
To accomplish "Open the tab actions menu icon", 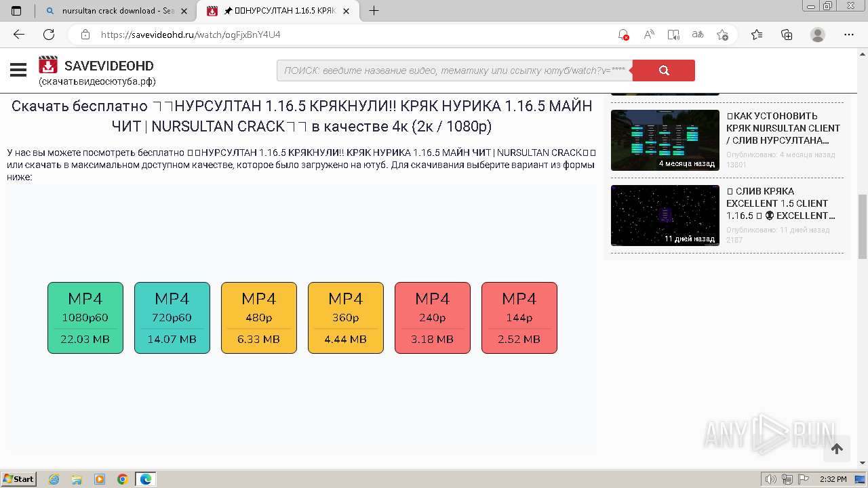I will click(x=16, y=11).
